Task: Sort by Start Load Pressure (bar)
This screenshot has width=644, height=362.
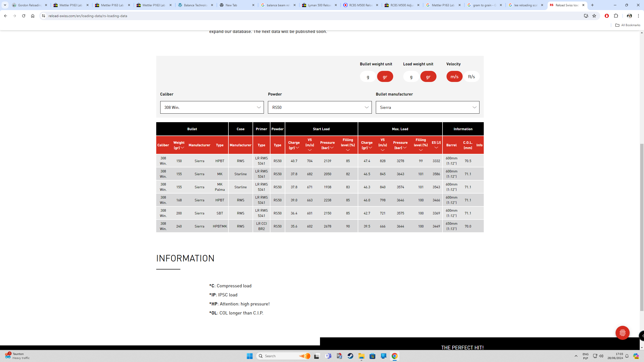Action: [x=327, y=145]
